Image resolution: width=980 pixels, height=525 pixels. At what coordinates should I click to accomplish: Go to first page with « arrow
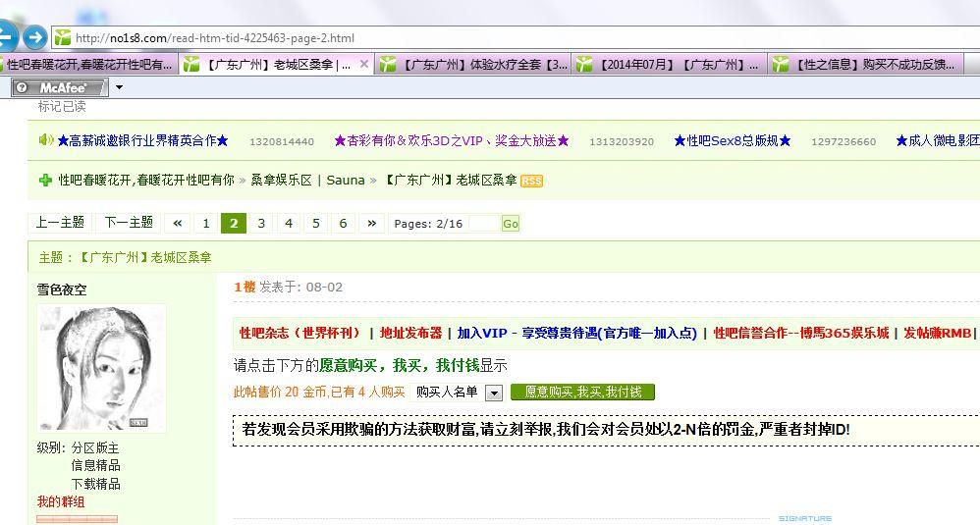[178, 223]
